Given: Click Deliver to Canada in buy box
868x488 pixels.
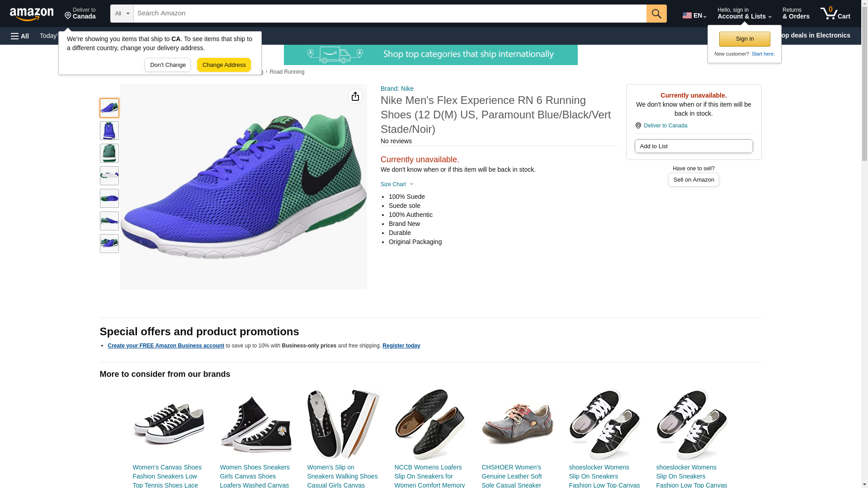Looking at the screenshot, I should [665, 126].
